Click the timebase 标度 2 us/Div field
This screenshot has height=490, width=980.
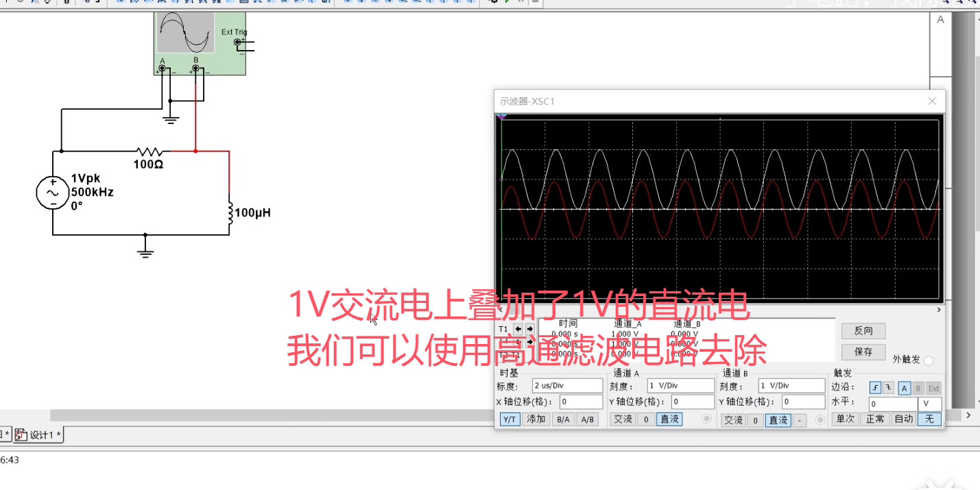tap(567, 387)
